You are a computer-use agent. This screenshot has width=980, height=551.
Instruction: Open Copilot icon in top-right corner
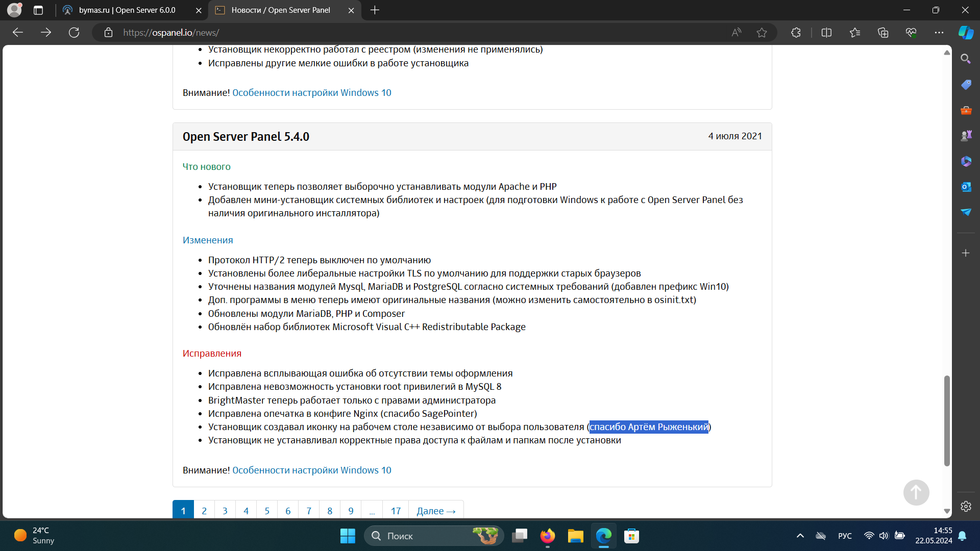click(965, 33)
